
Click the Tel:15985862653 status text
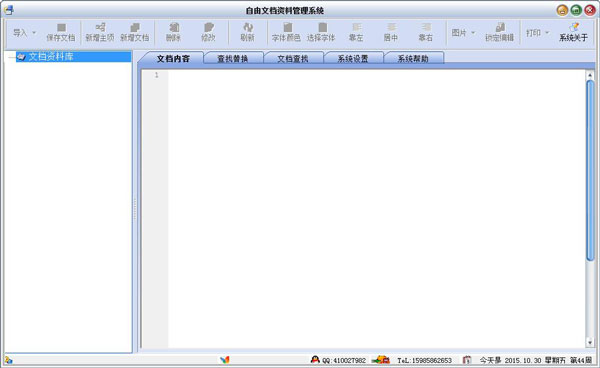pos(424,360)
